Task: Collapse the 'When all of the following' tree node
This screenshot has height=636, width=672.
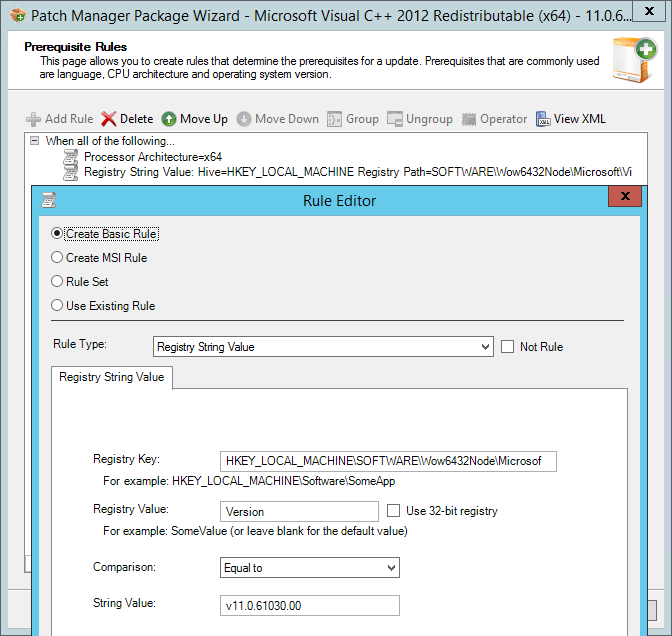Action: (x=35, y=141)
